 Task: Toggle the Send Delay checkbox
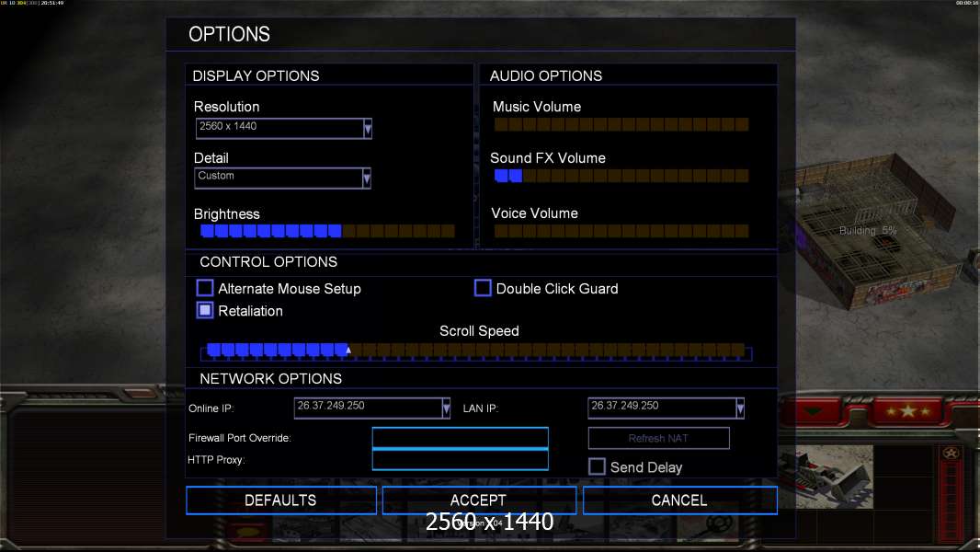tap(597, 467)
